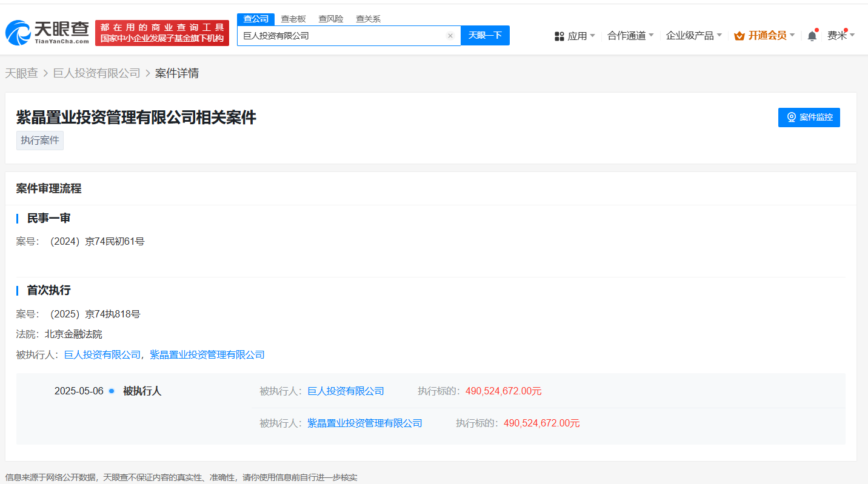The width and height of the screenshot is (868, 484).
Task: Click the camera icon on 案件监控
Action: click(x=791, y=117)
